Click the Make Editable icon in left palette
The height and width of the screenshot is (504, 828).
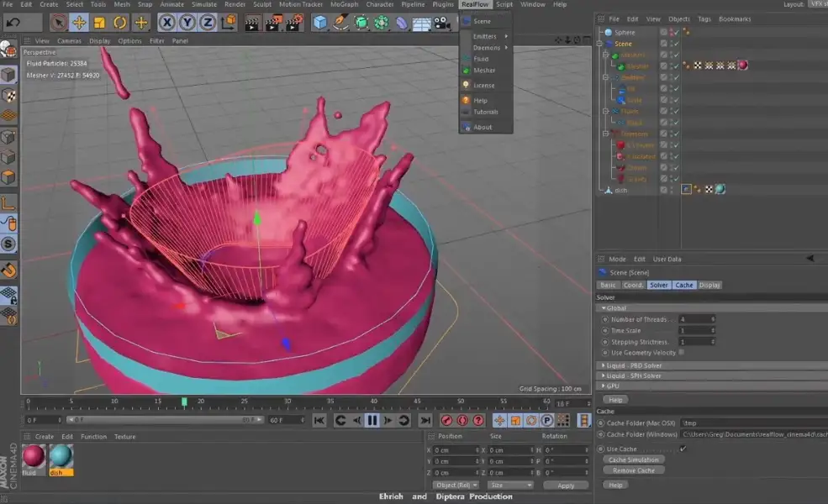8,50
